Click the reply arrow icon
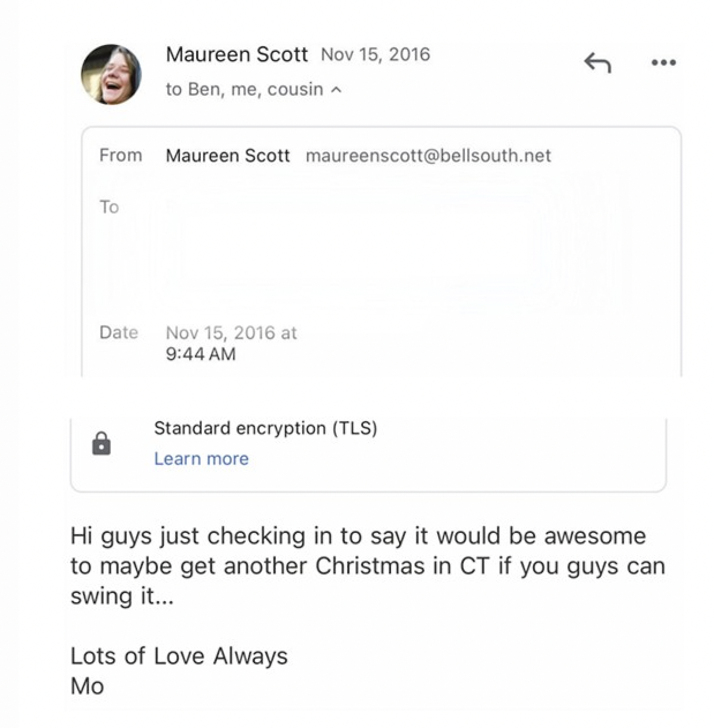The image size is (714, 728). coord(597,63)
